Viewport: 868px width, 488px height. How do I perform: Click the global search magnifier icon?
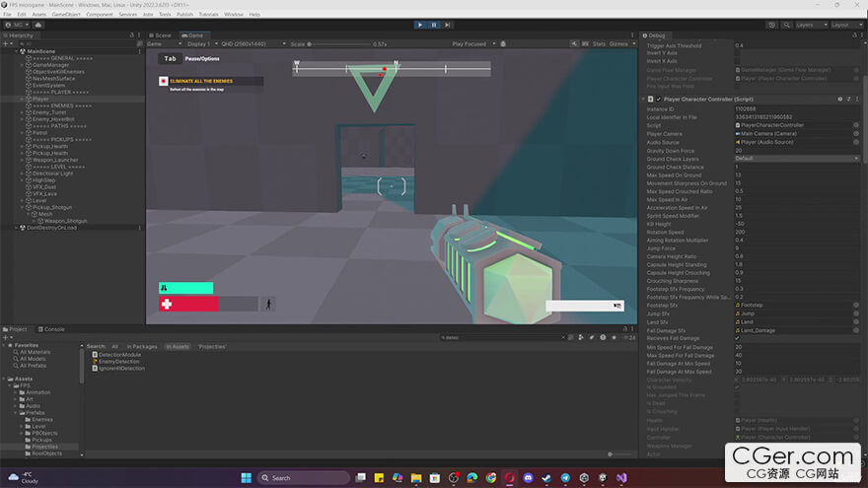pyautogui.click(x=785, y=25)
